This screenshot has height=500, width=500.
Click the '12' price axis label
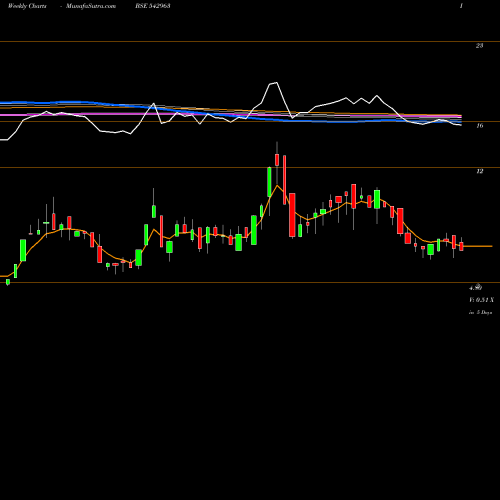(x=479, y=171)
